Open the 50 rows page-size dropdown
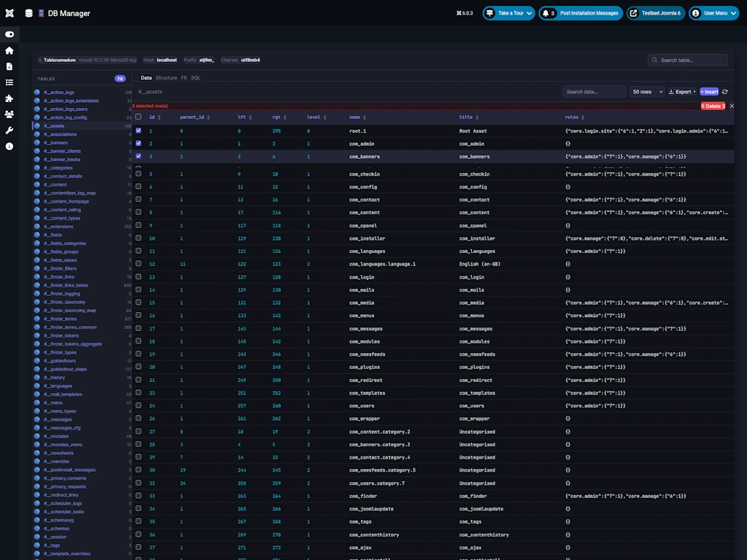The width and height of the screenshot is (747, 560). pyautogui.click(x=647, y=92)
